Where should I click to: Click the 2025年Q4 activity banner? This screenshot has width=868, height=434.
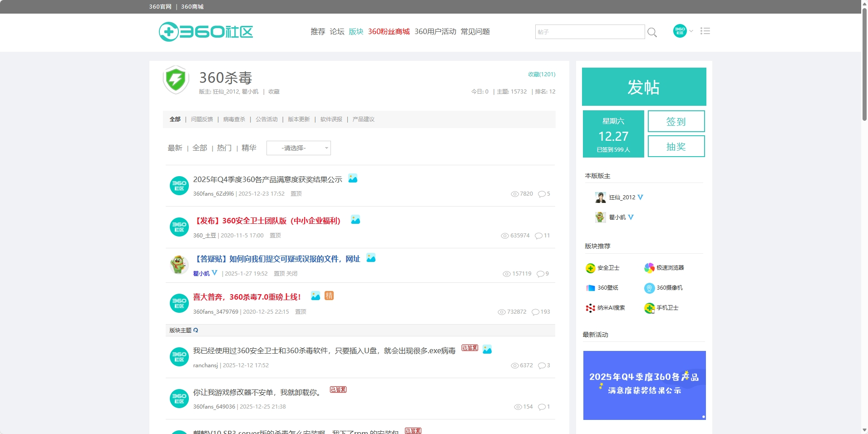coord(644,385)
